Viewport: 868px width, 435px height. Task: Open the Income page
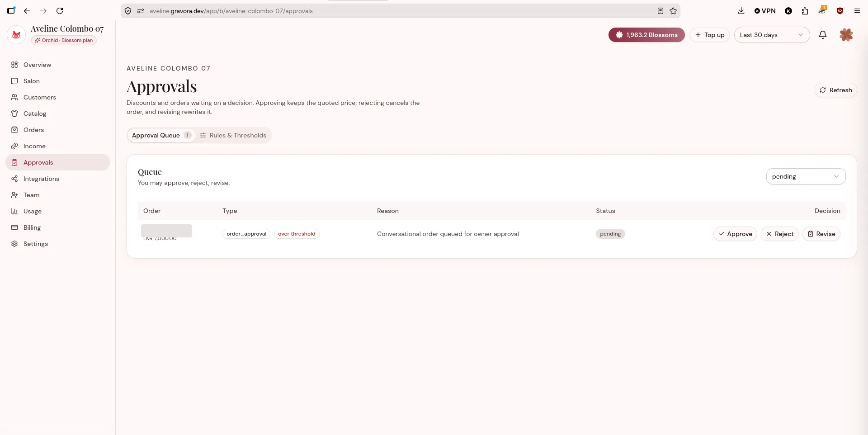point(57,146)
